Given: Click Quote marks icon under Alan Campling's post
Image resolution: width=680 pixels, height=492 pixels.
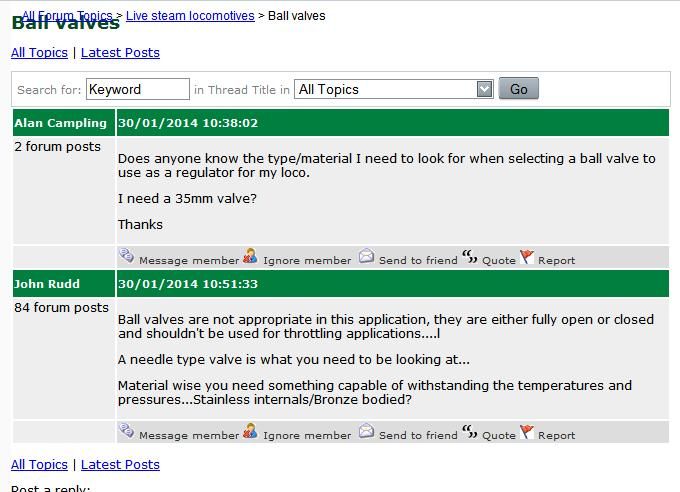Looking at the screenshot, I should tap(469, 256).
